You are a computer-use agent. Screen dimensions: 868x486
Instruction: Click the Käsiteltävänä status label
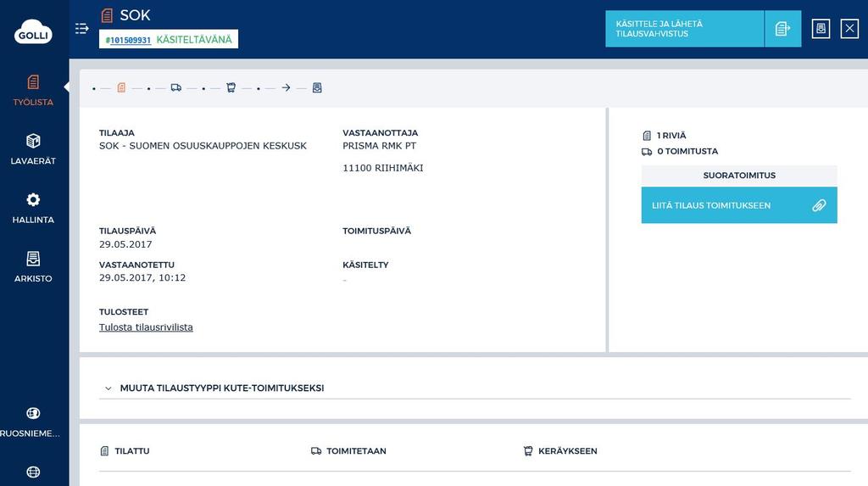[x=194, y=39]
